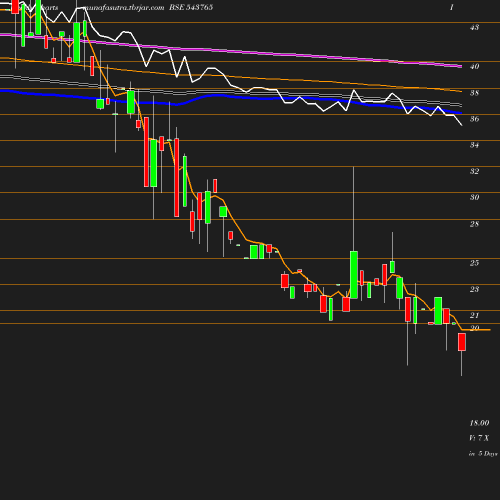Click the 43 price axis label
This screenshot has width=500, height=500.
[474, 27]
